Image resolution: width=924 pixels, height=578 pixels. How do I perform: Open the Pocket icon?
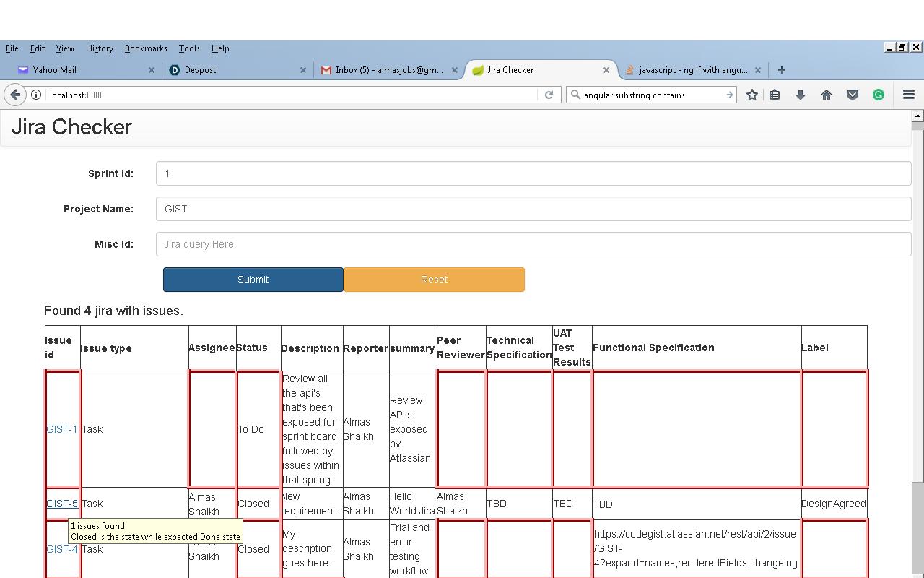point(853,95)
